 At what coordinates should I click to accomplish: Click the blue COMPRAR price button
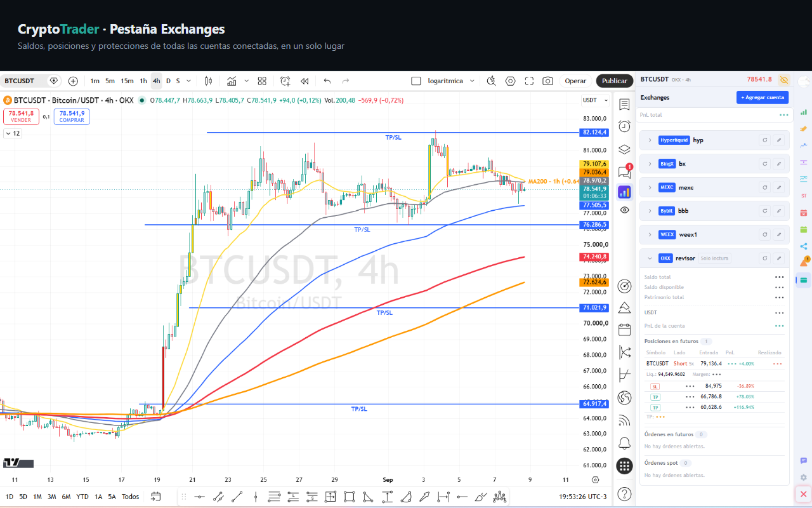pos(72,116)
